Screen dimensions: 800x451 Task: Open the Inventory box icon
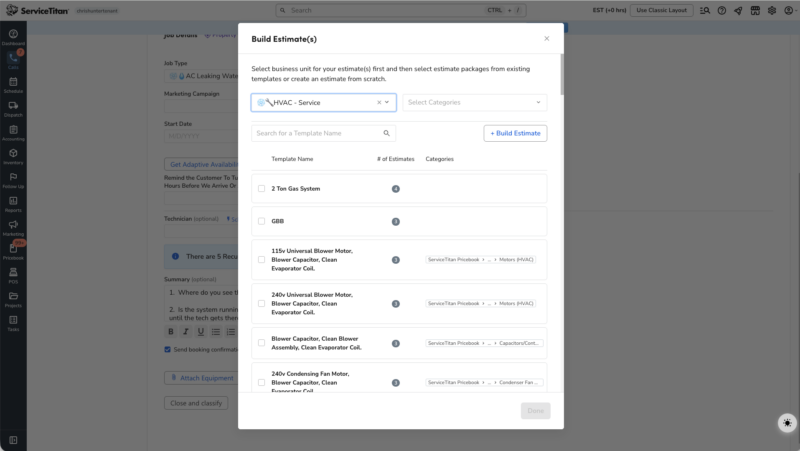coord(13,153)
